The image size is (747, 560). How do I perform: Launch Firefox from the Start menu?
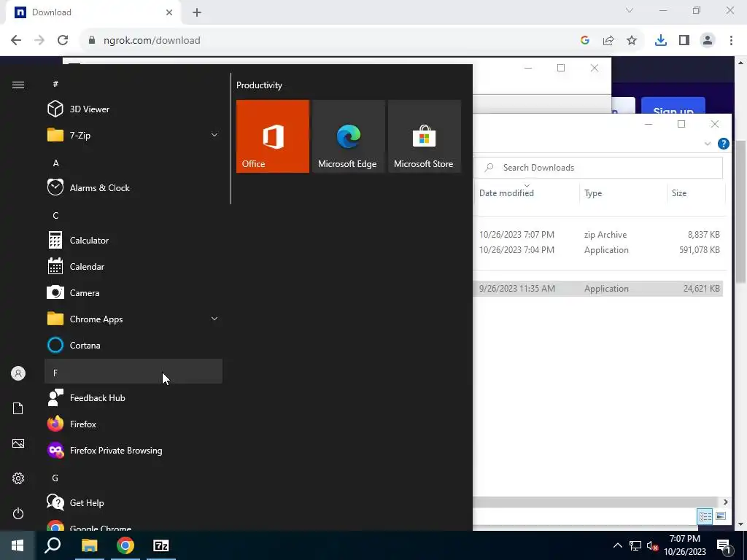133,424
